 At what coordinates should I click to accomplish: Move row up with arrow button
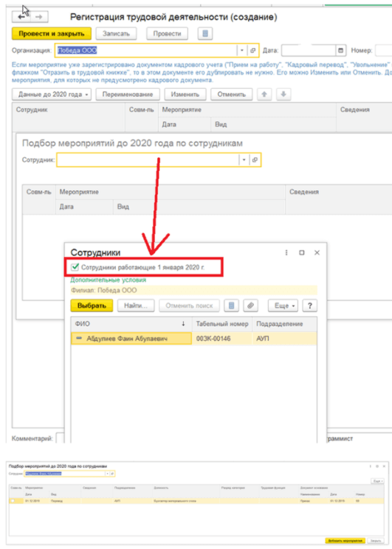pyautogui.click(x=264, y=94)
